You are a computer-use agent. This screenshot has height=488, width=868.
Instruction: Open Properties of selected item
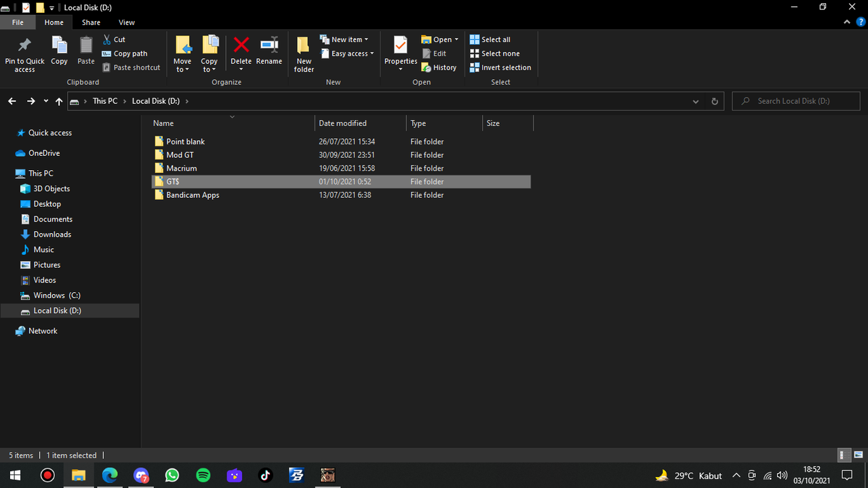pos(401,54)
